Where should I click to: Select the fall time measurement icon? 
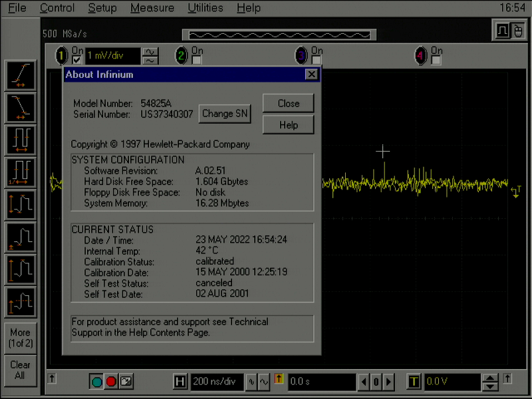19,107
